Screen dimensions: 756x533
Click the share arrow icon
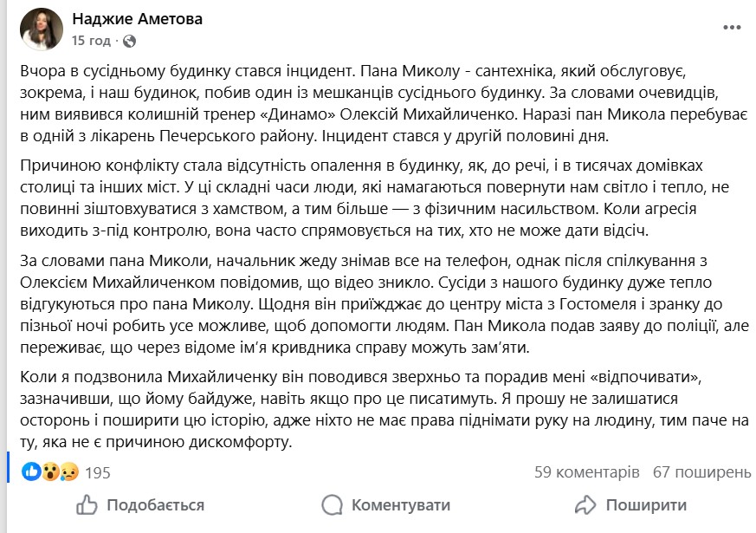tap(585, 504)
